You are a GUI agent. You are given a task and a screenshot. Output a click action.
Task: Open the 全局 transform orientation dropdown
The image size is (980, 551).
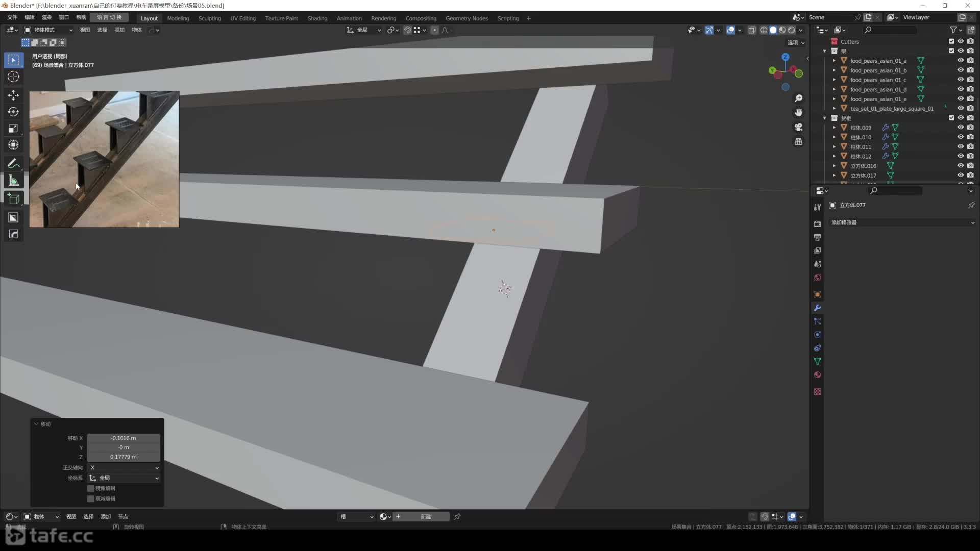pyautogui.click(x=364, y=30)
